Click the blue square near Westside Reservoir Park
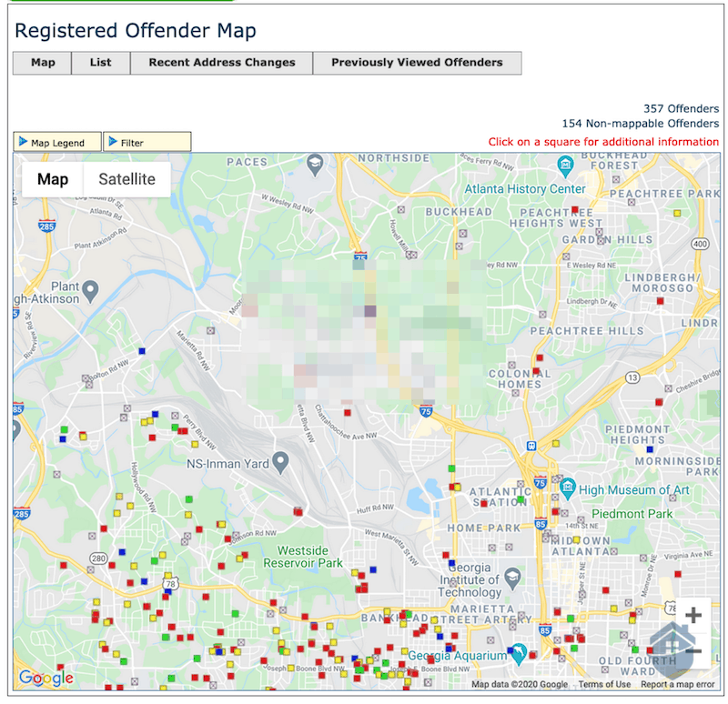The image size is (728, 704). pyautogui.click(x=373, y=569)
